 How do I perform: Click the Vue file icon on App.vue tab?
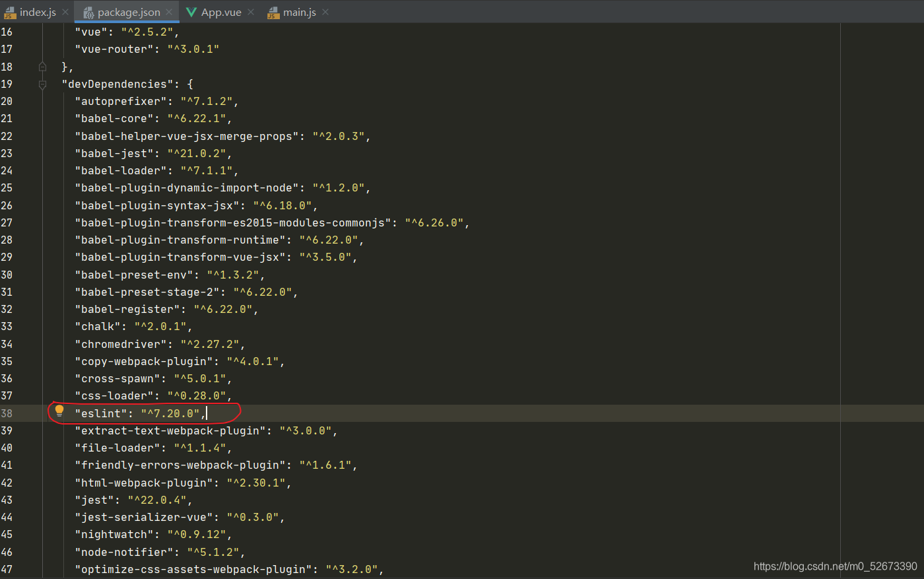[191, 12]
